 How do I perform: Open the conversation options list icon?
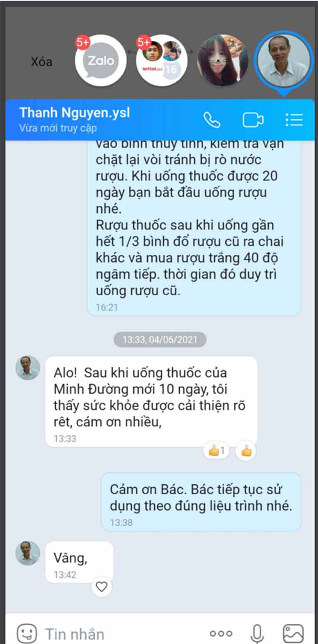pos(294,120)
